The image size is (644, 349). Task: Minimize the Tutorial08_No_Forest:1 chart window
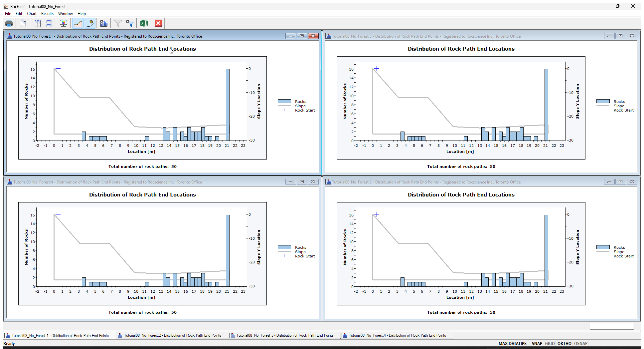pos(290,36)
